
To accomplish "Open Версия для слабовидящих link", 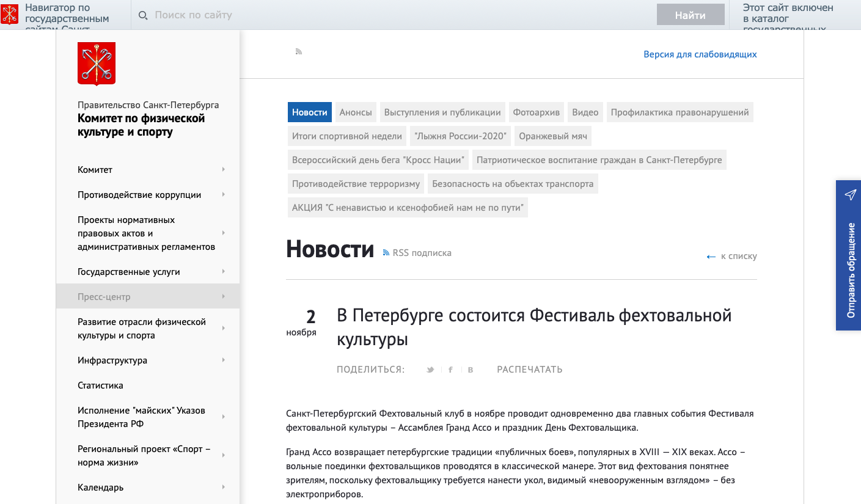I will [700, 54].
